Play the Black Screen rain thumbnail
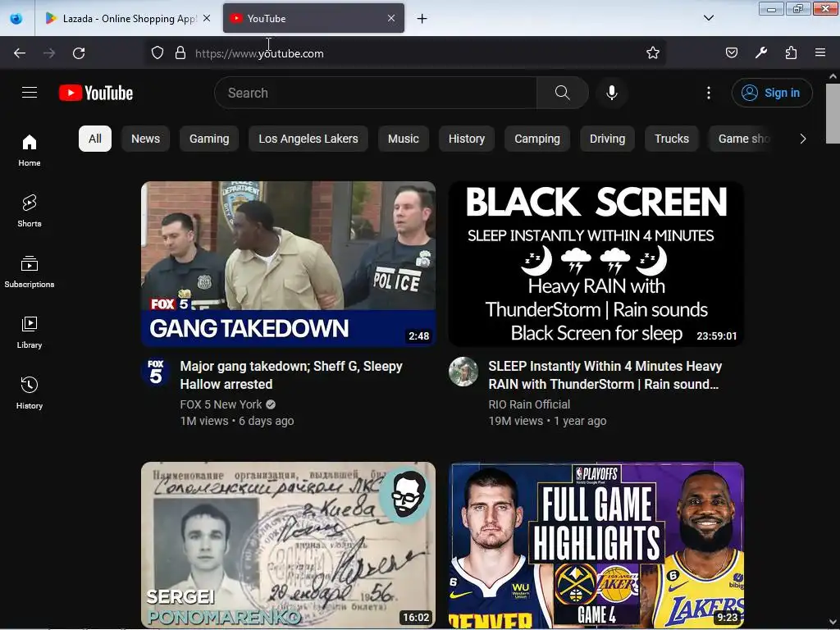Screen dimensions: 840x630 click(596, 263)
